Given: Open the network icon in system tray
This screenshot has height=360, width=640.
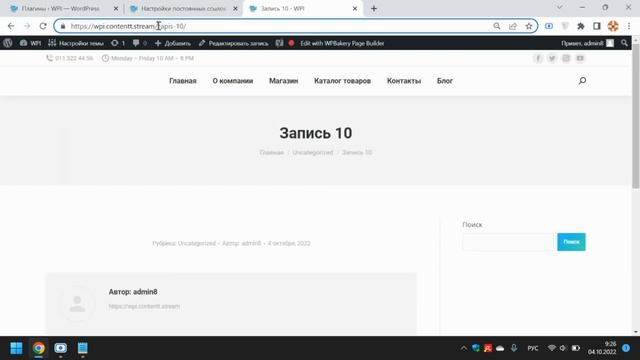Looking at the screenshot, I should point(551,348).
